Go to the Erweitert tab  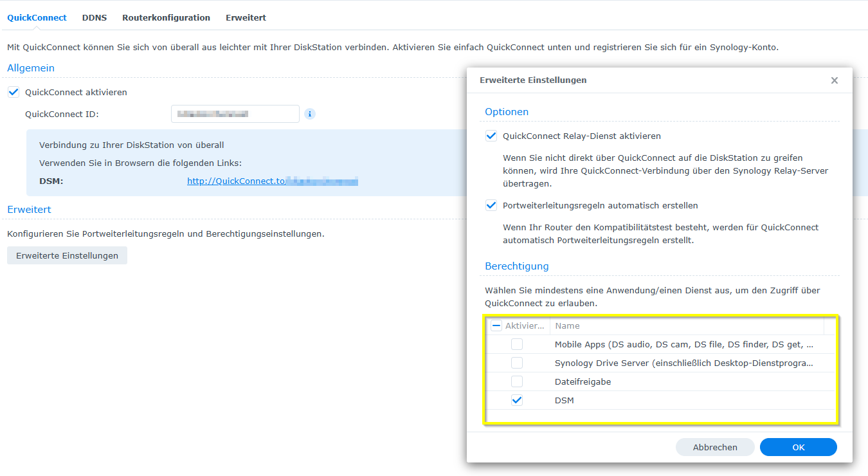(246, 17)
